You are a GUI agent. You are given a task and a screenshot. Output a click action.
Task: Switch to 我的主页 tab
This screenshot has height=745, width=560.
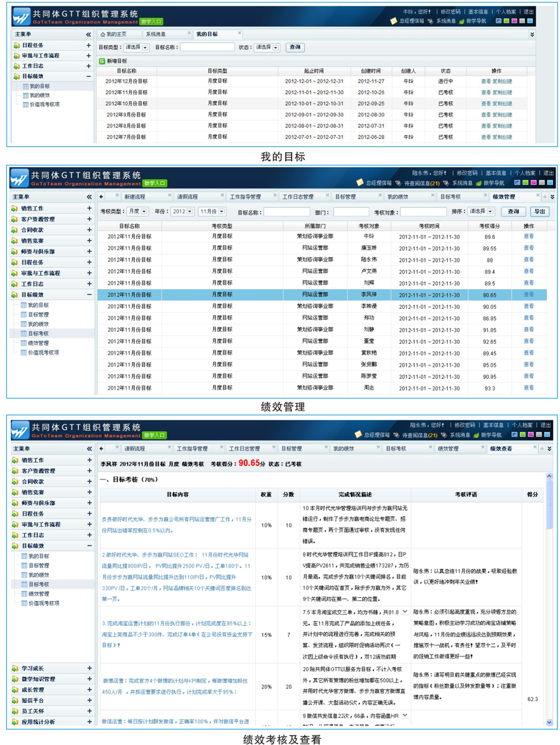click(116, 34)
